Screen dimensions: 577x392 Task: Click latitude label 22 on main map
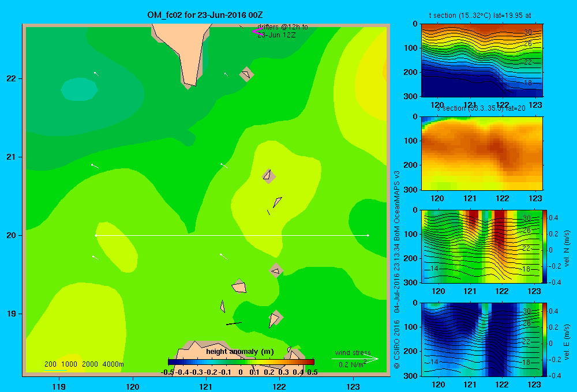click(x=12, y=79)
